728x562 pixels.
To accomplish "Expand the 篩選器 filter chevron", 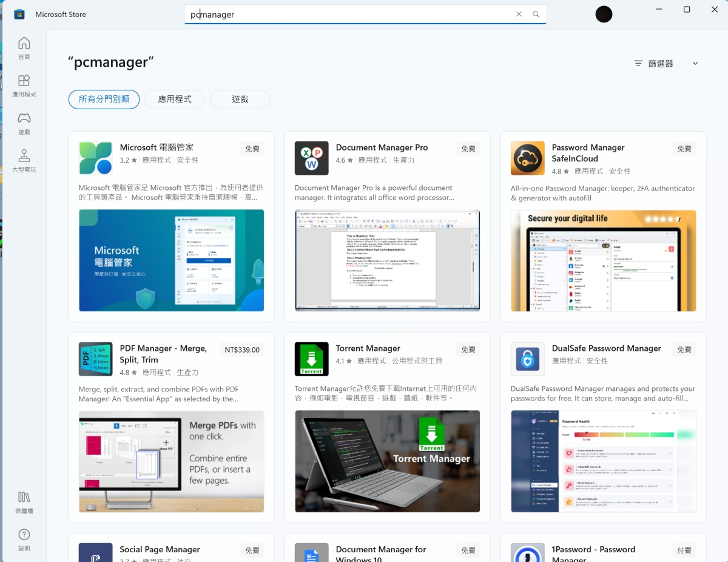I will pos(695,64).
